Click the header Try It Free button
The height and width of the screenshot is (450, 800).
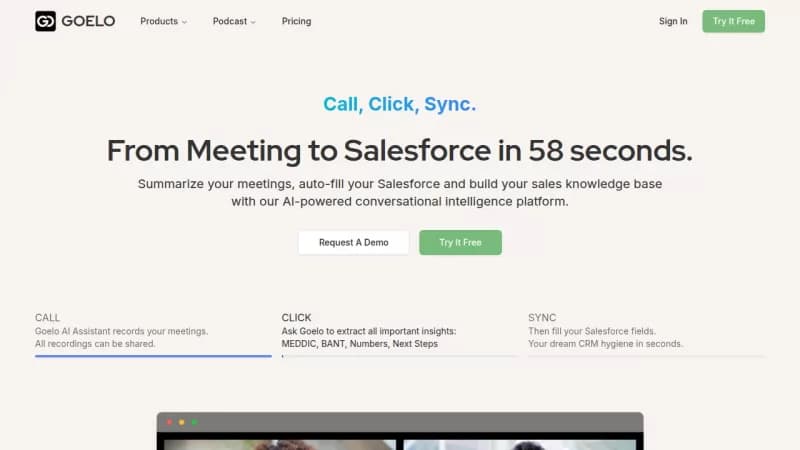(733, 21)
